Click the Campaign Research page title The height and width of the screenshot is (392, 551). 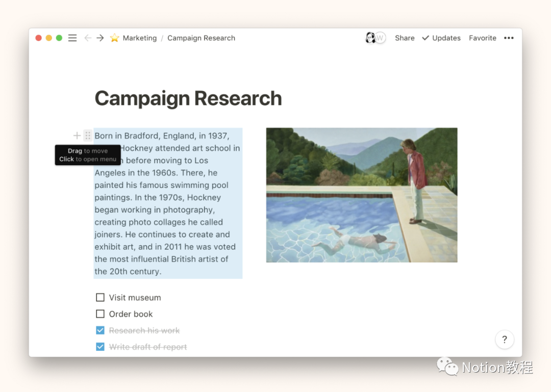pos(188,98)
